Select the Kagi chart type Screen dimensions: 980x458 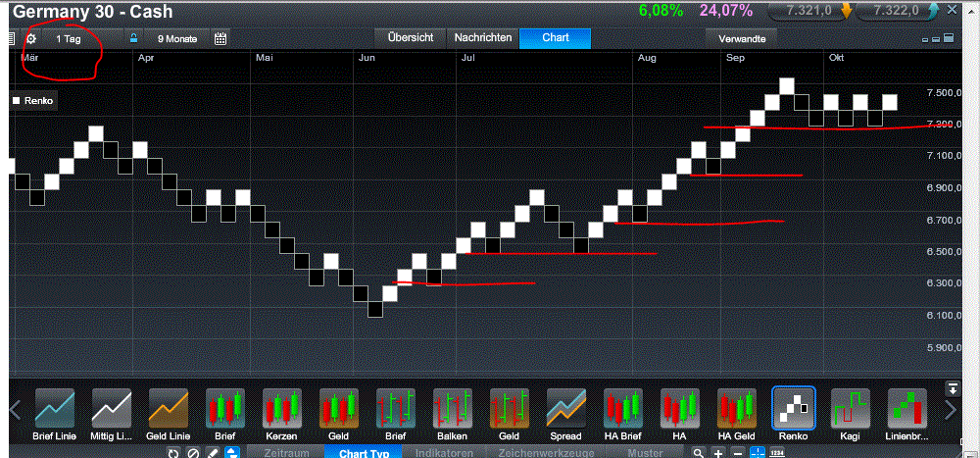850,407
